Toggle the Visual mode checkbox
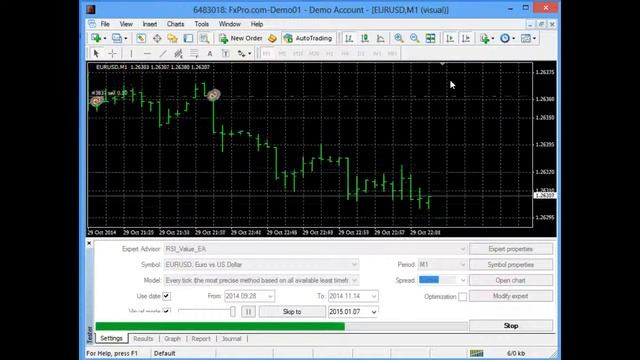This screenshot has height=360, width=640. [166, 311]
